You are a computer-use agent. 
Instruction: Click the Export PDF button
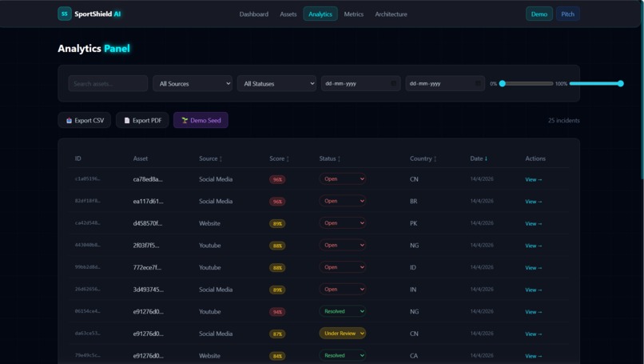click(x=142, y=120)
